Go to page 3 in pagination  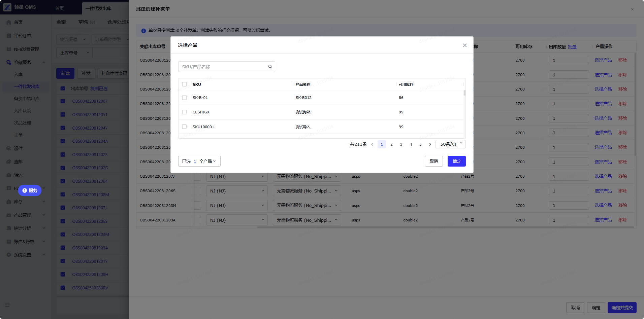click(x=401, y=144)
